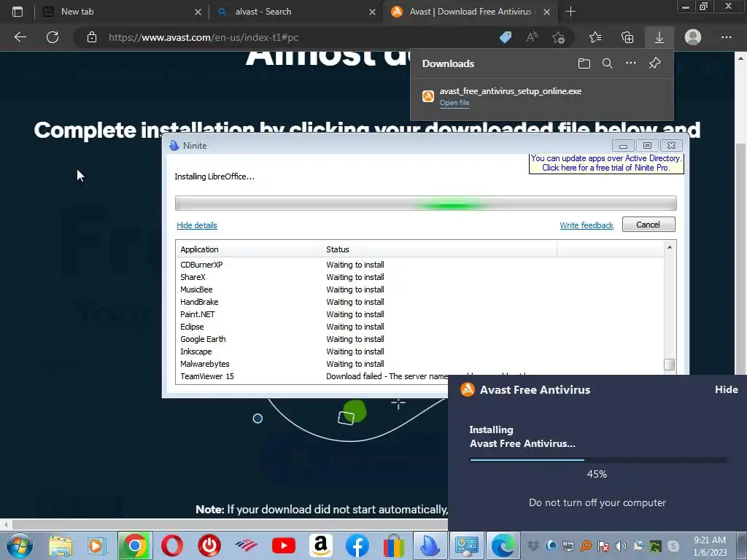Open Google Chrome from taskbar
This screenshot has height=560, width=747.
click(135, 545)
